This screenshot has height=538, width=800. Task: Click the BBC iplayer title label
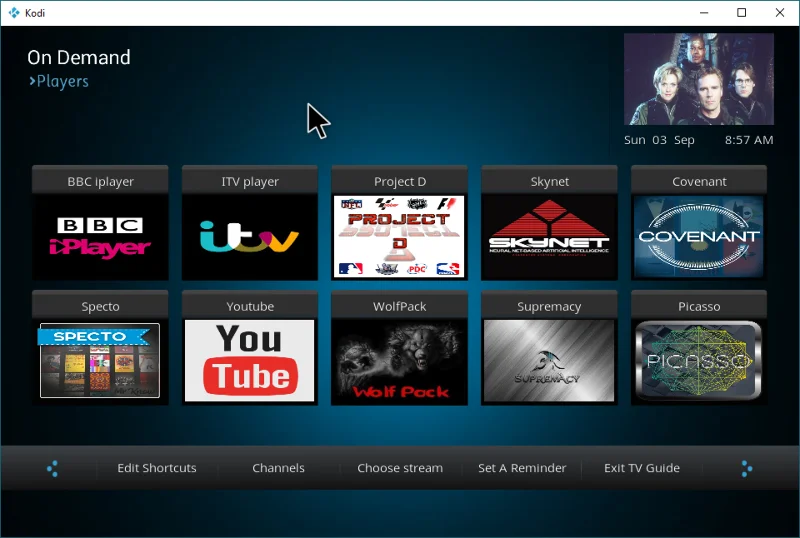pos(100,181)
